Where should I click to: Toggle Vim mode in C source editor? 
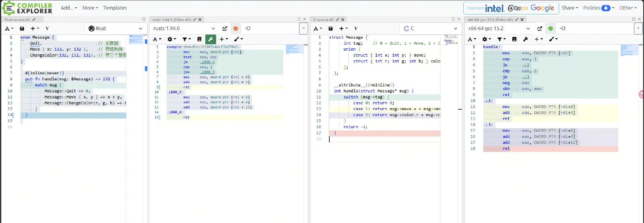pos(356,29)
